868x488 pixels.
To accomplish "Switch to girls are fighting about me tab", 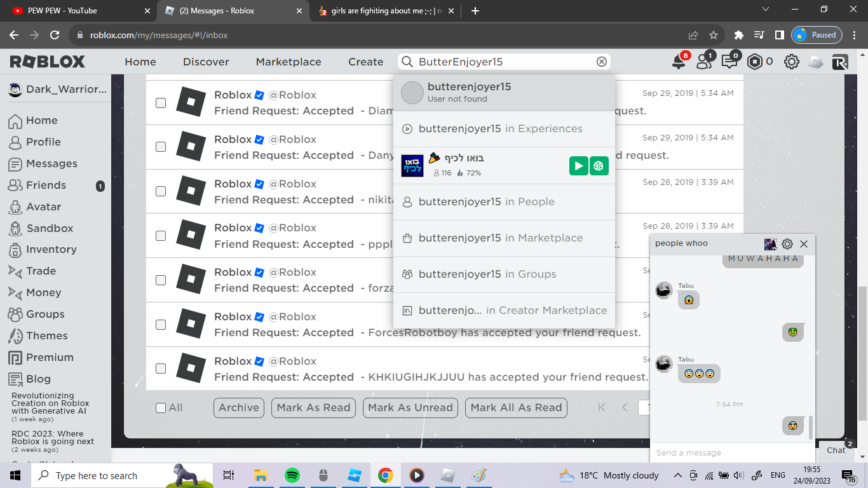I will (386, 11).
